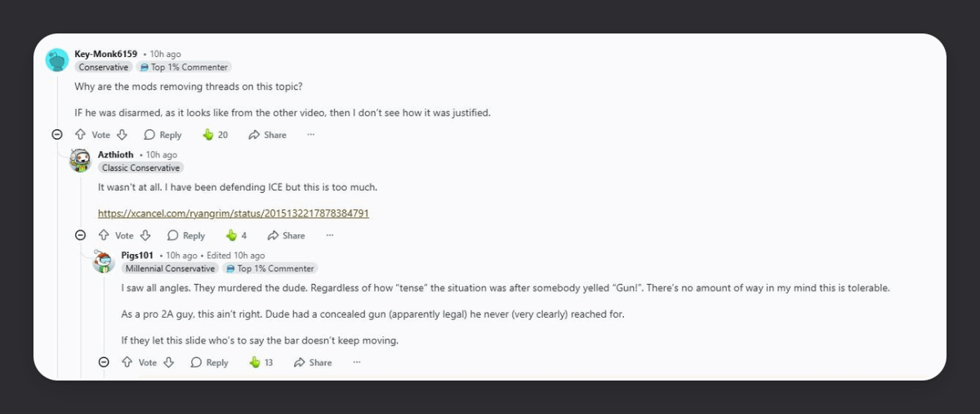
Task: Downvote Key-Monk6159's comment
Action: click(x=122, y=135)
